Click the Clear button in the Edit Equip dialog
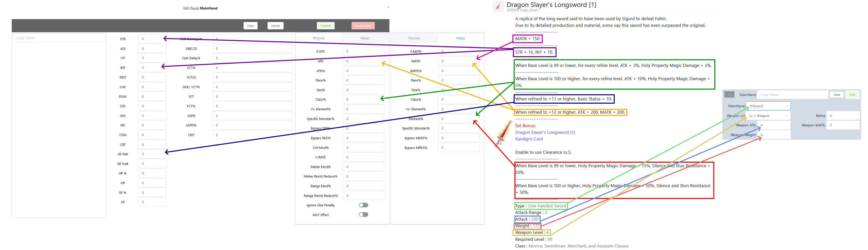 (x=250, y=26)
